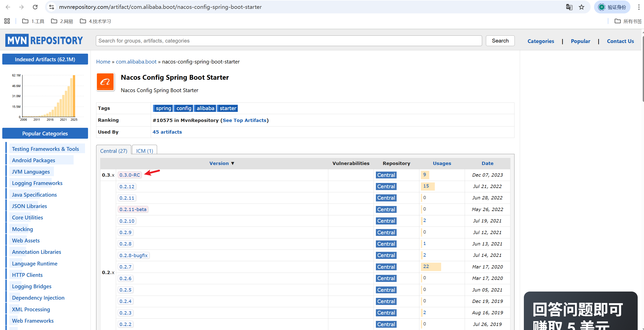This screenshot has width=644, height=330.
Task: Open Testing Frameworks & Tools category
Action: pyautogui.click(x=45, y=149)
